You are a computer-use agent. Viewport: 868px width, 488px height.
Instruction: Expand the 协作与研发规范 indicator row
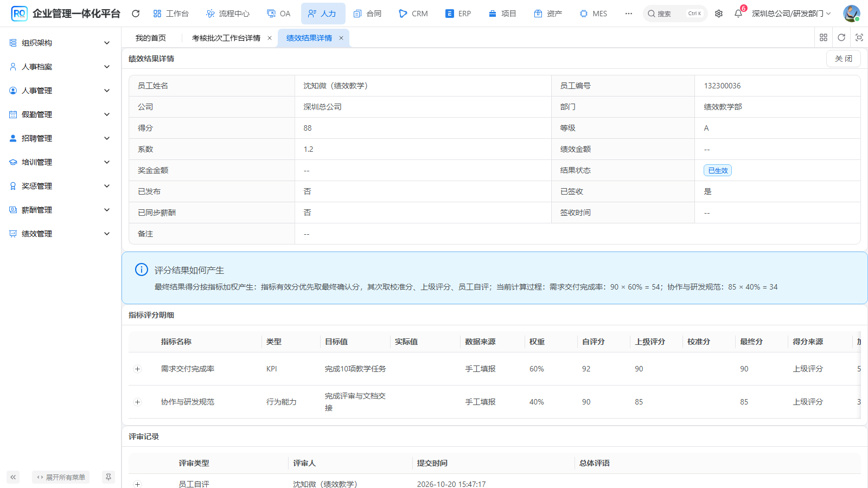click(x=138, y=402)
